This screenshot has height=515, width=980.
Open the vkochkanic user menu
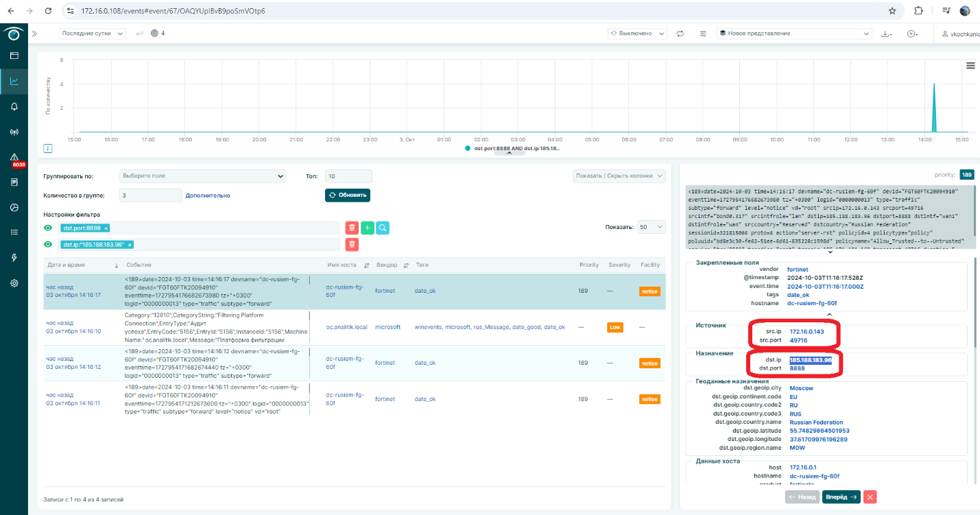point(961,34)
